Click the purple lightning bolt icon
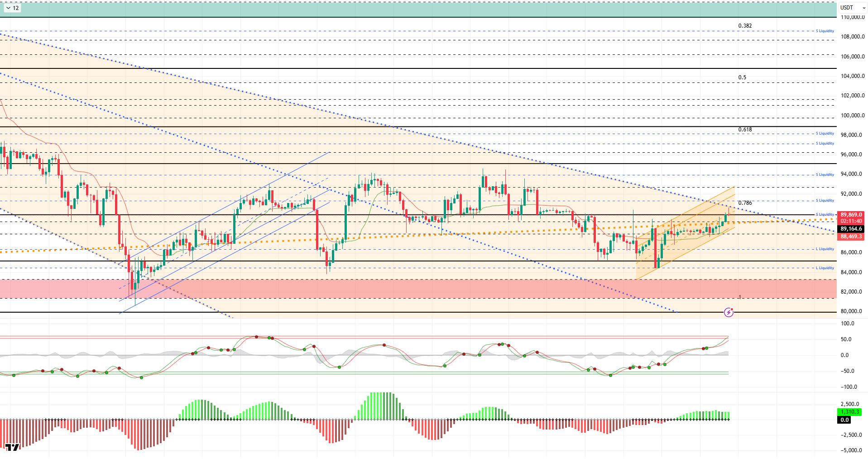Image resolution: width=868 pixels, height=459 pixels. [x=728, y=312]
